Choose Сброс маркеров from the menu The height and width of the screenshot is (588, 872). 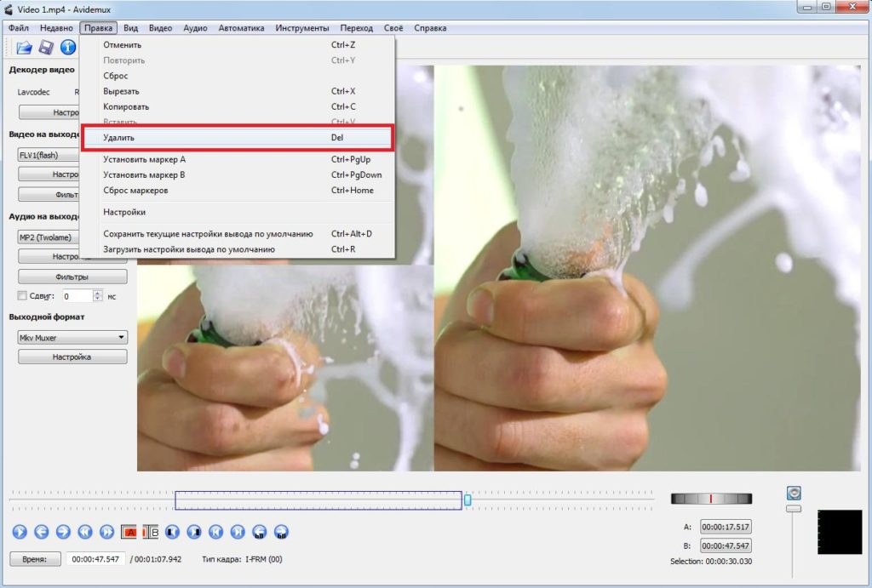pyautogui.click(x=238, y=190)
